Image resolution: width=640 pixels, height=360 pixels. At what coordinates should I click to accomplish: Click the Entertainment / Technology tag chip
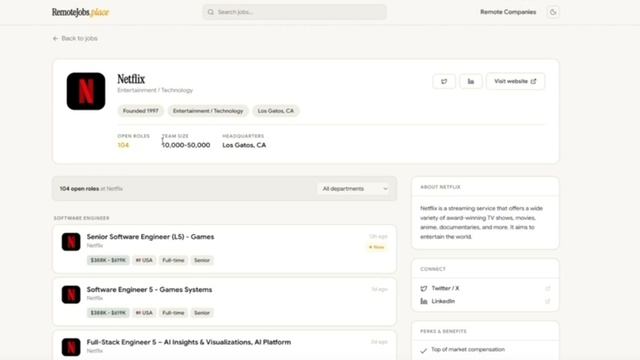[208, 111]
